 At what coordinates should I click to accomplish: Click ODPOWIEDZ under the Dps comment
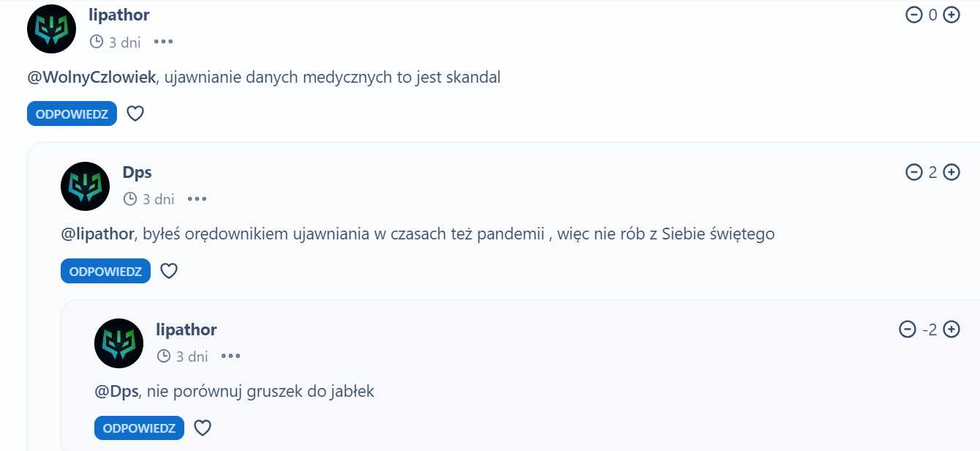coord(105,271)
